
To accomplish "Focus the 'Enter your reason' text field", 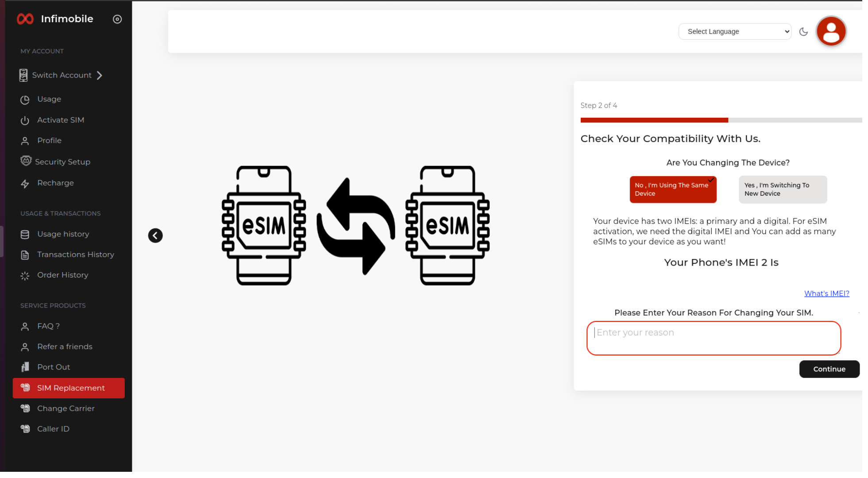I will click(x=713, y=338).
